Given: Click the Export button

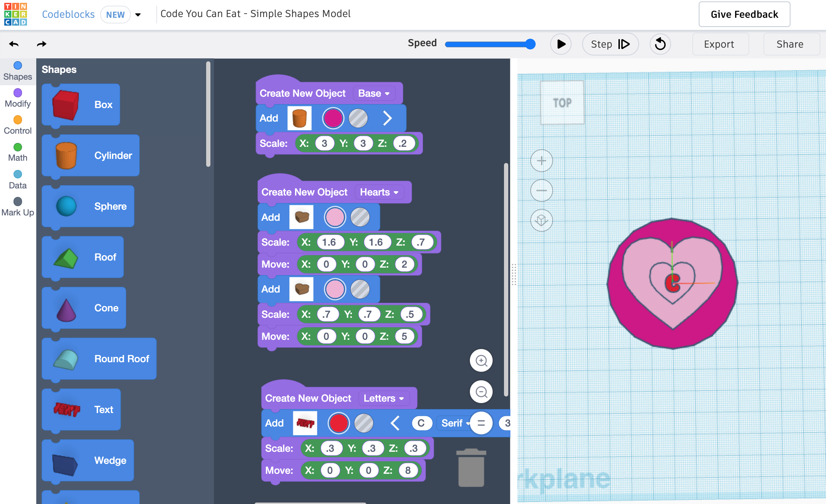Looking at the screenshot, I should click(719, 44).
